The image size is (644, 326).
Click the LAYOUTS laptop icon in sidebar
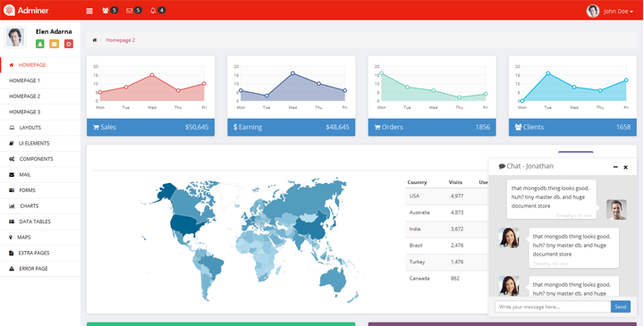[12, 128]
